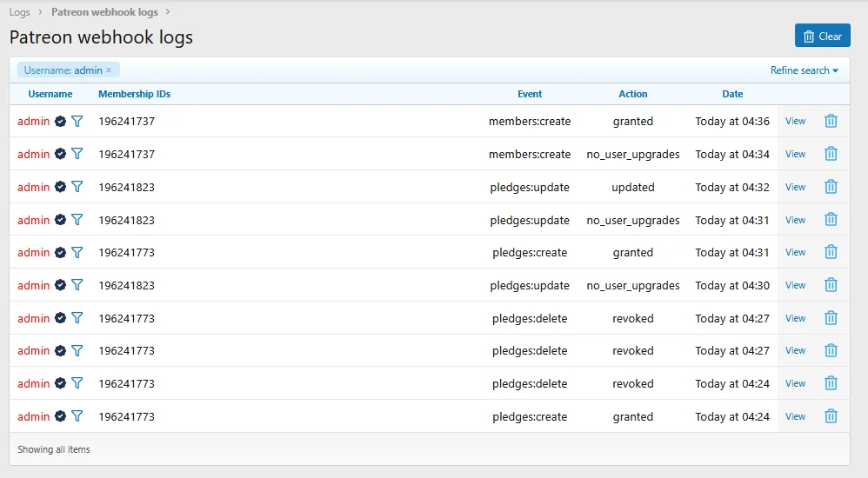Screen dimensions: 868x478
Task: Trash the 04:31 pledges:update no_user_upgrades entry
Action: pos(831,220)
